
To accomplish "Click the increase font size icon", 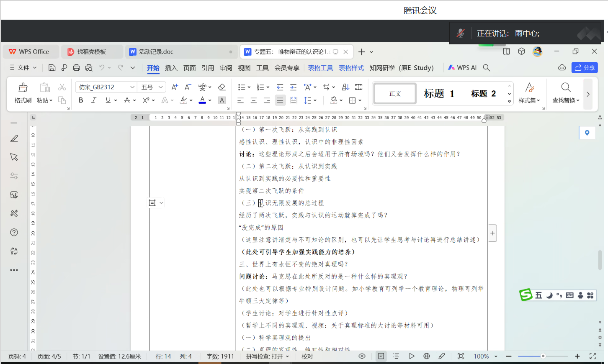I will (175, 87).
